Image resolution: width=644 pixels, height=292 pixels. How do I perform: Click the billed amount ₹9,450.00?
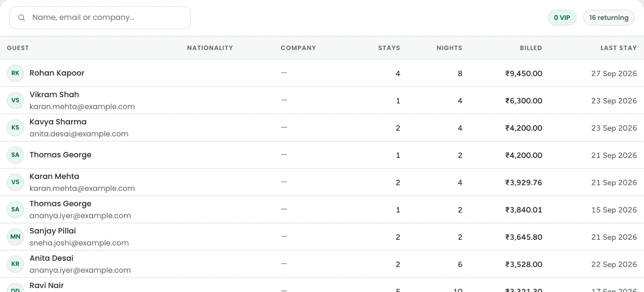[524, 74]
